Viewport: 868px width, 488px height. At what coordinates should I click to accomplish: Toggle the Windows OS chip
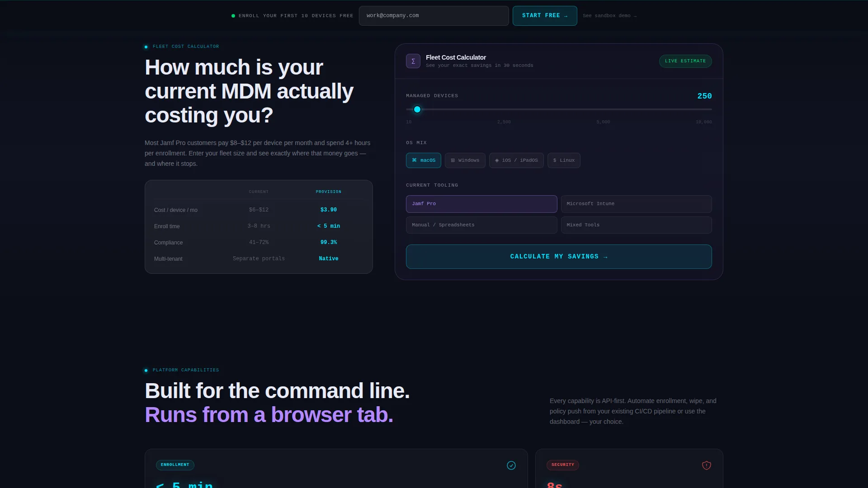click(x=465, y=160)
